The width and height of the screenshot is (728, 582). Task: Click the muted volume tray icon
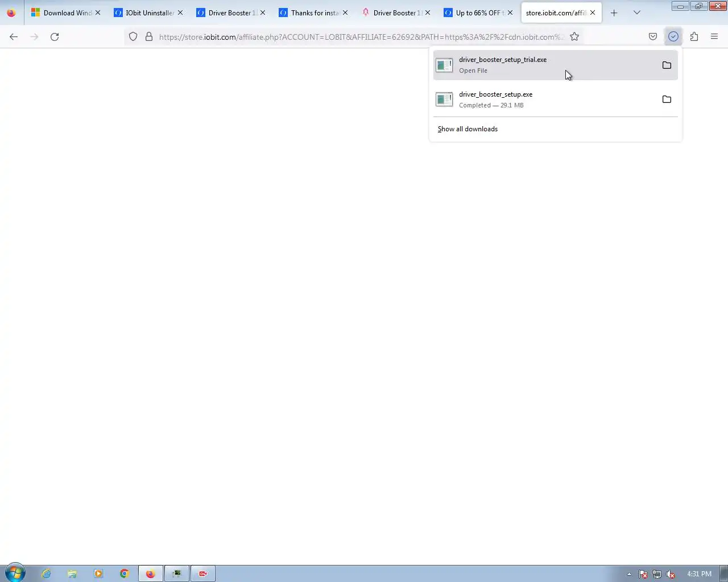tap(671, 574)
